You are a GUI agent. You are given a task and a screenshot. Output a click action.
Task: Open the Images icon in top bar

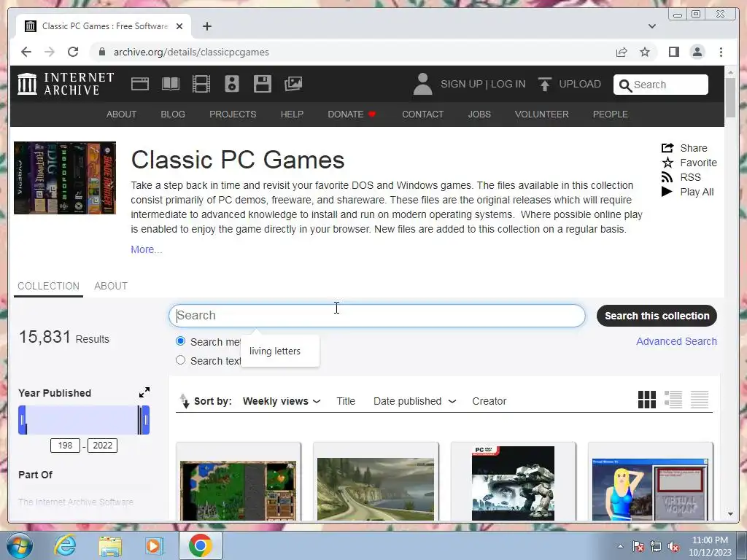point(293,84)
